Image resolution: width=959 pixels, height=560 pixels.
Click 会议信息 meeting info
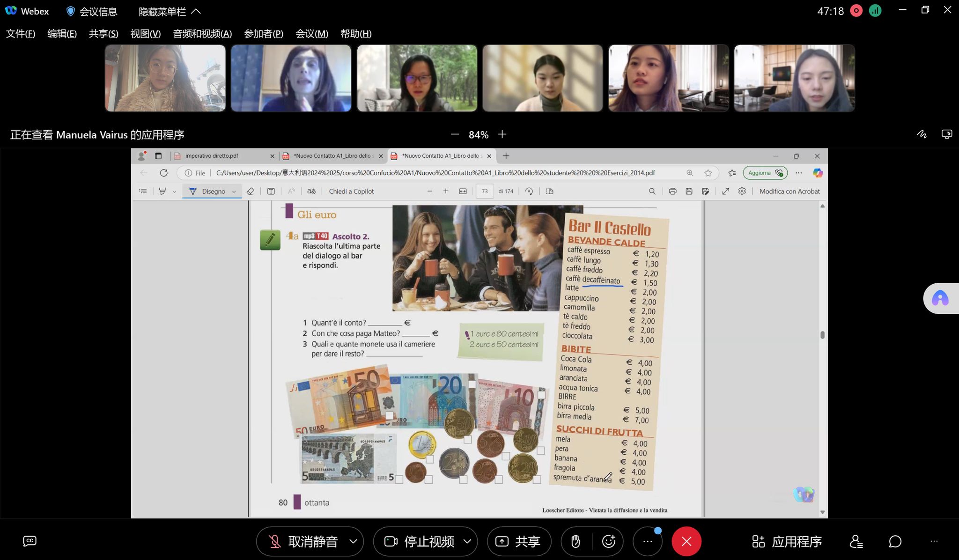92,11
